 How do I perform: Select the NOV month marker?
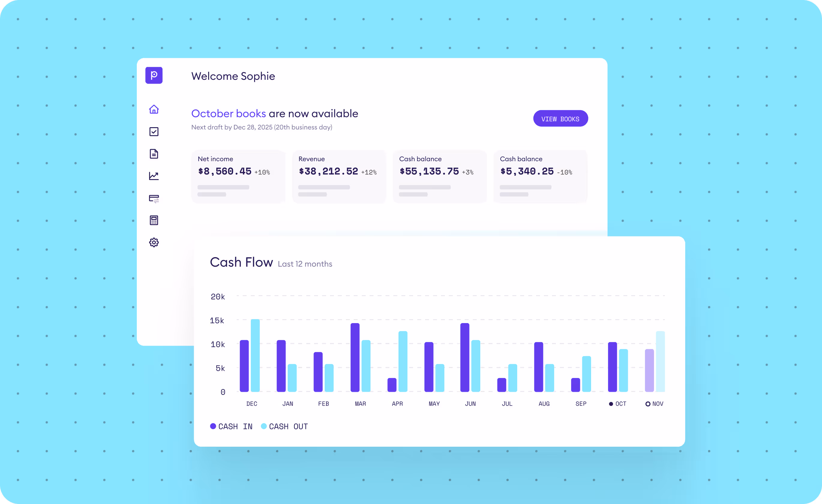(x=654, y=403)
